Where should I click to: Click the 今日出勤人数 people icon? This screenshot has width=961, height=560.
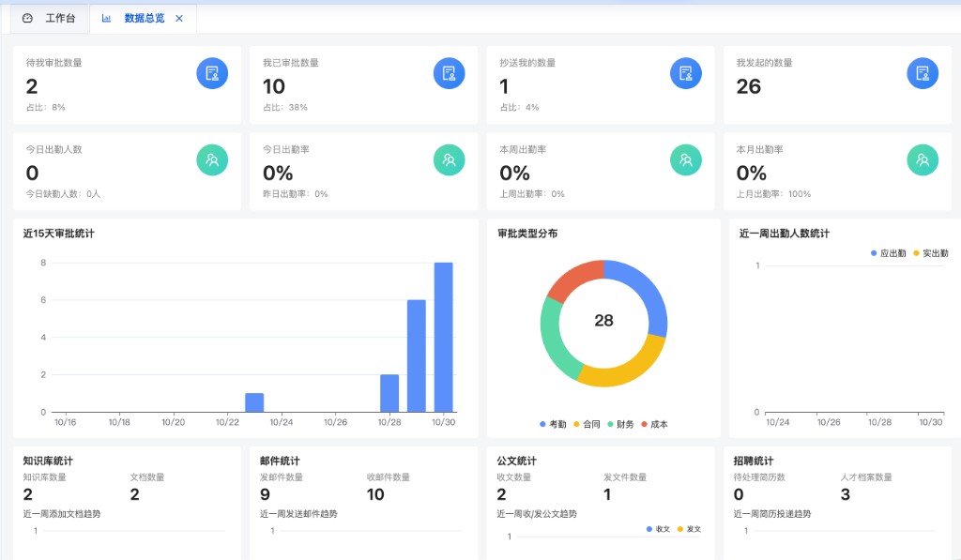212,159
